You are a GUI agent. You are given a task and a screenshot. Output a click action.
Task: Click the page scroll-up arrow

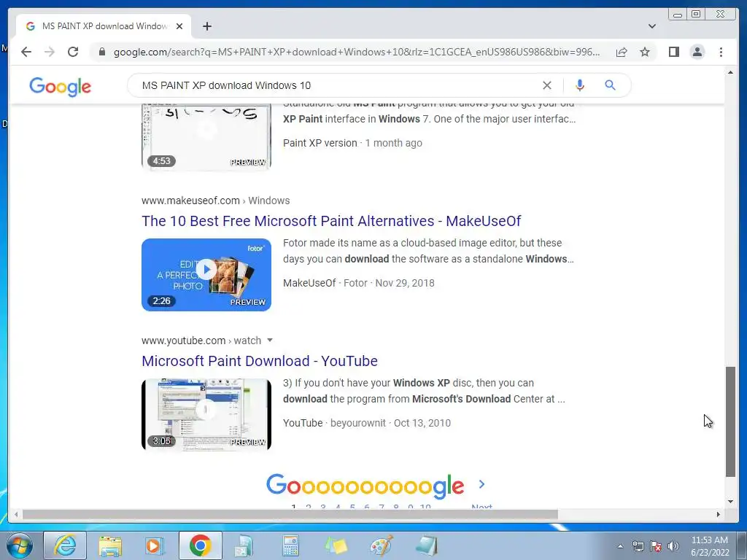pyautogui.click(x=730, y=72)
